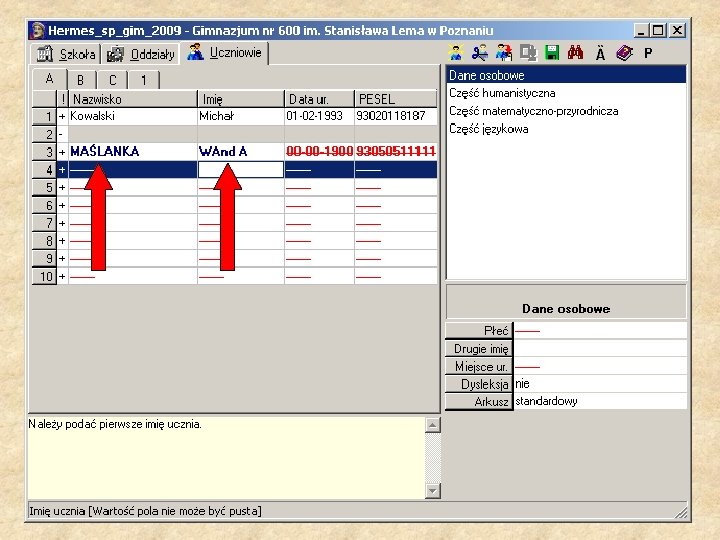Select row header number 10

click(x=45, y=276)
